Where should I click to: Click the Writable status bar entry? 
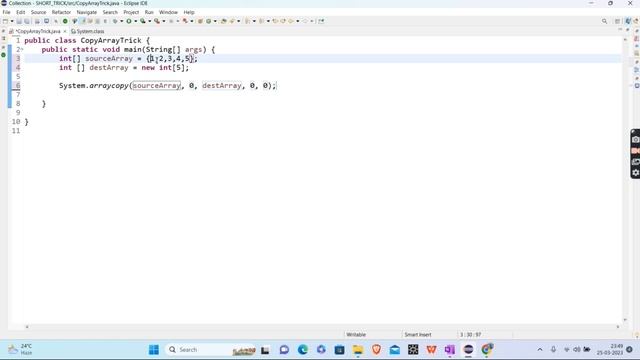point(356,334)
